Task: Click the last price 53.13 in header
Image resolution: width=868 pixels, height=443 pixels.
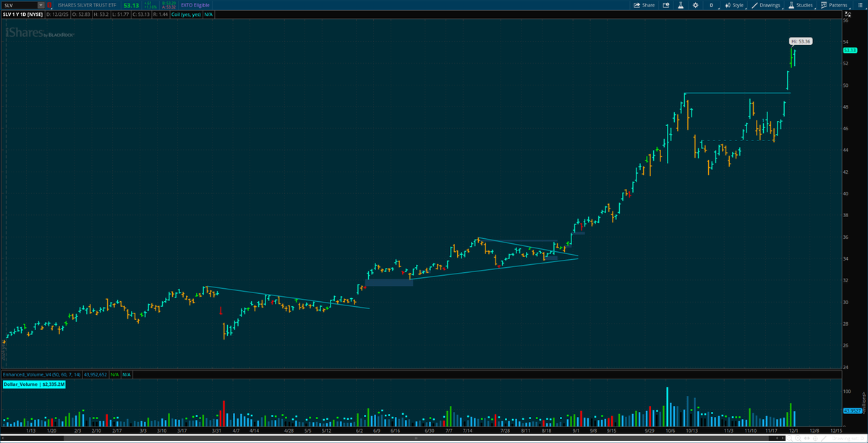Action: click(131, 5)
